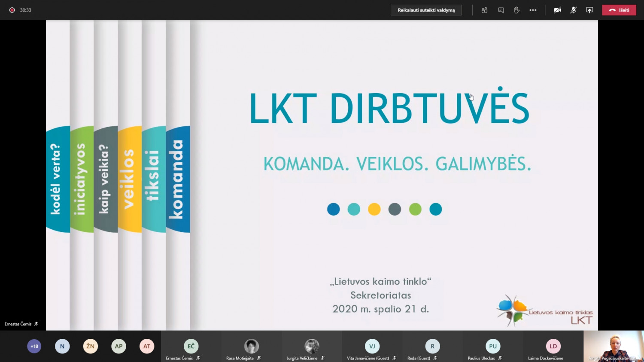This screenshot has height=362, width=644.
Task: Unmute the microphone
Action: point(573,10)
